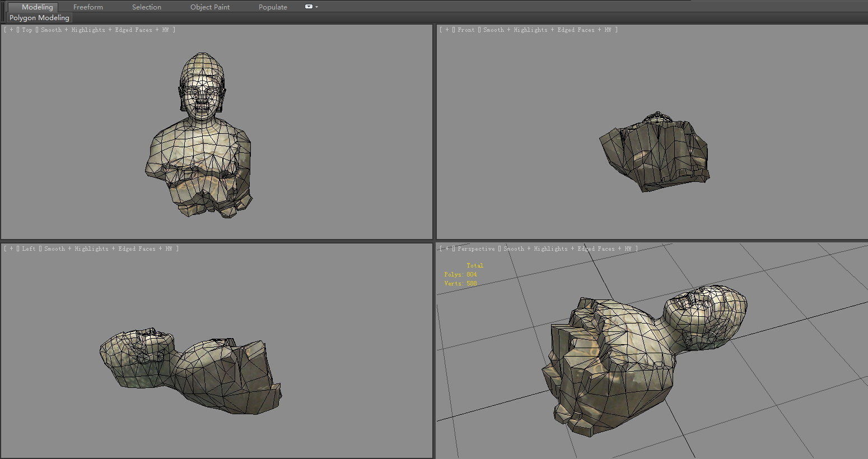Screen dimensions: 868x459
Task: Open the Front viewport Smooth + Highlights shading menu
Action: coord(550,30)
